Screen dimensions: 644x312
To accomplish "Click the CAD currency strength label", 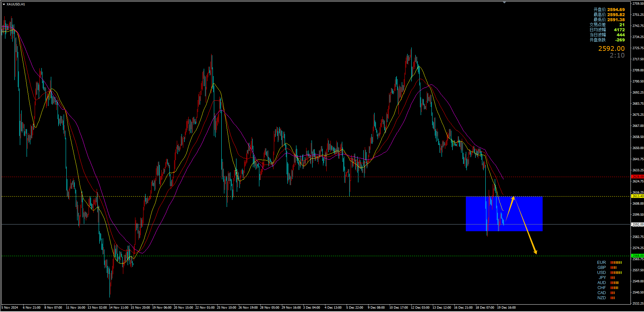I will (x=602, y=293).
